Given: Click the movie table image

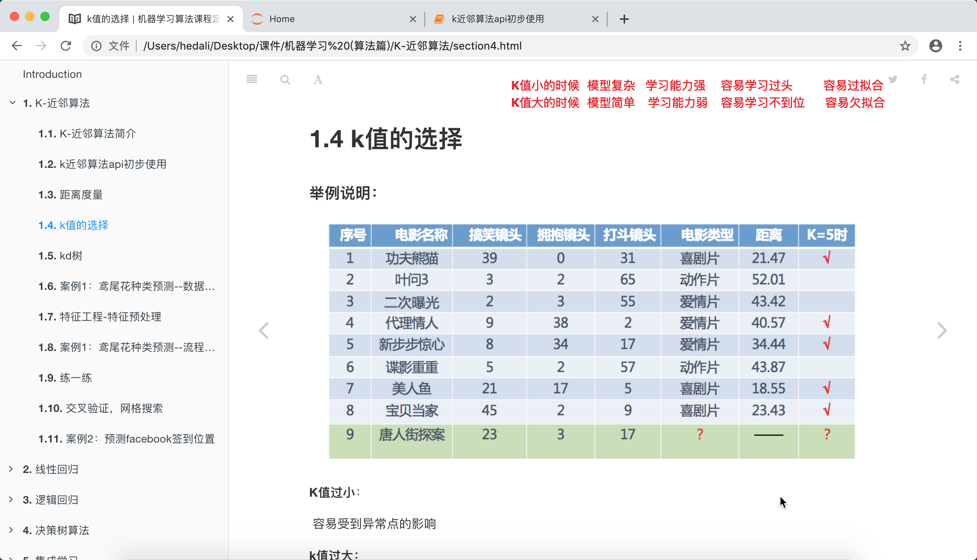Looking at the screenshot, I should coord(592,341).
